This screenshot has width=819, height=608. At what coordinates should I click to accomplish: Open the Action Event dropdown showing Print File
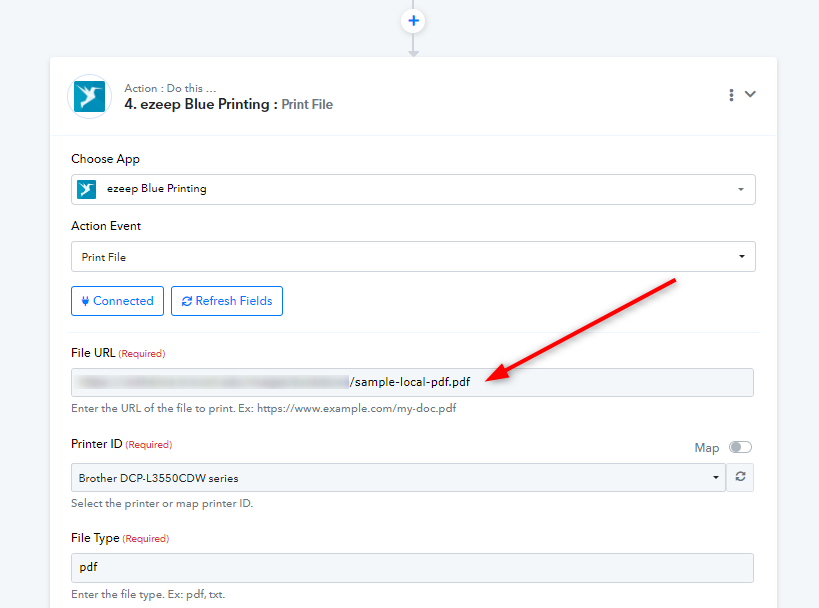[413, 256]
